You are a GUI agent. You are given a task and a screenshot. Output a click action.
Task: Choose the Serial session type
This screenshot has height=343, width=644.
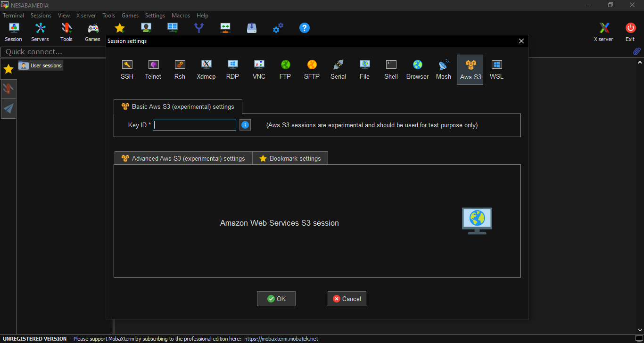coord(338,69)
